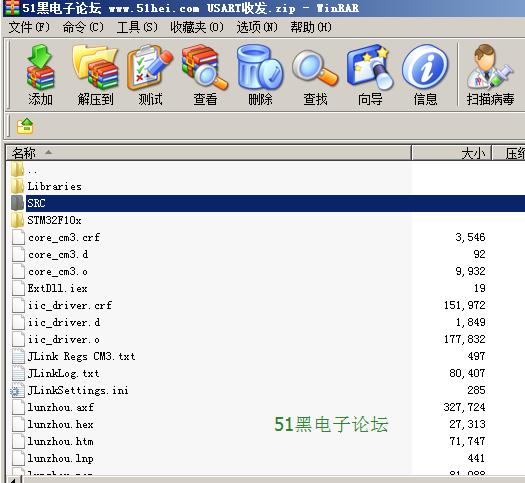The width and height of the screenshot is (525, 483).
Task: Click the SRC folder icon
Action: point(17,203)
